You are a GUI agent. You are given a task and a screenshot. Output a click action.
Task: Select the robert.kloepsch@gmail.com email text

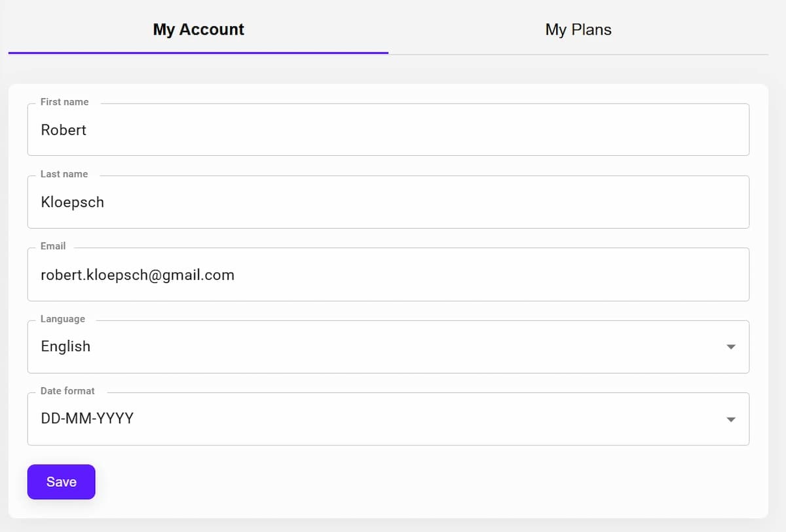click(x=138, y=275)
